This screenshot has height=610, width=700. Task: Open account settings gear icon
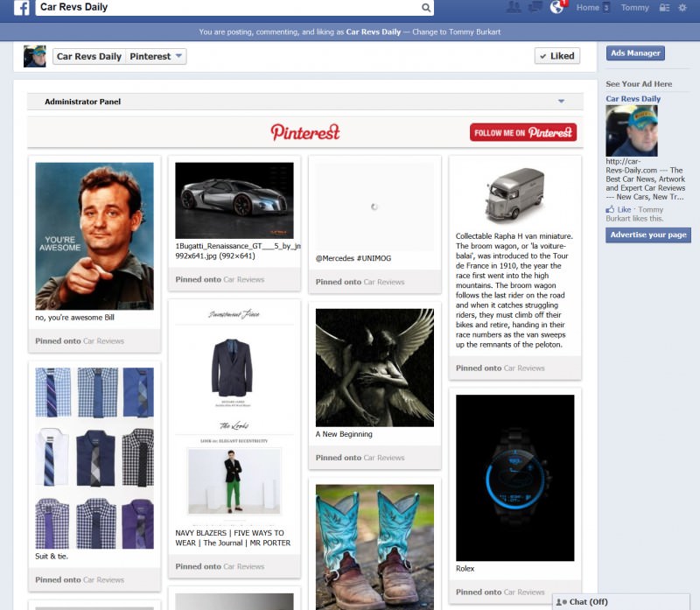click(x=682, y=8)
